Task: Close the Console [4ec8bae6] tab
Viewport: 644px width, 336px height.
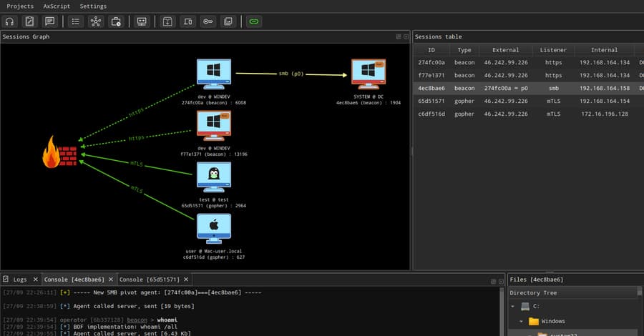Action: (109, 279)
